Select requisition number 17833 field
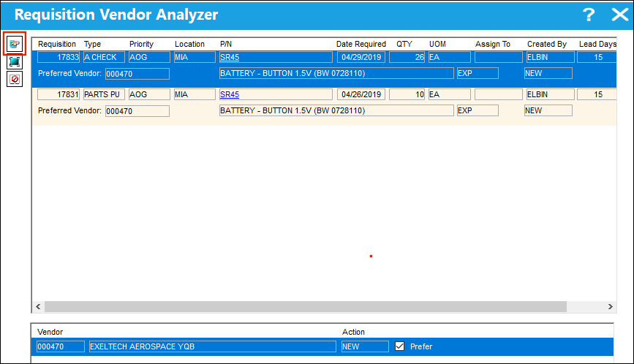 click(59, 57)
